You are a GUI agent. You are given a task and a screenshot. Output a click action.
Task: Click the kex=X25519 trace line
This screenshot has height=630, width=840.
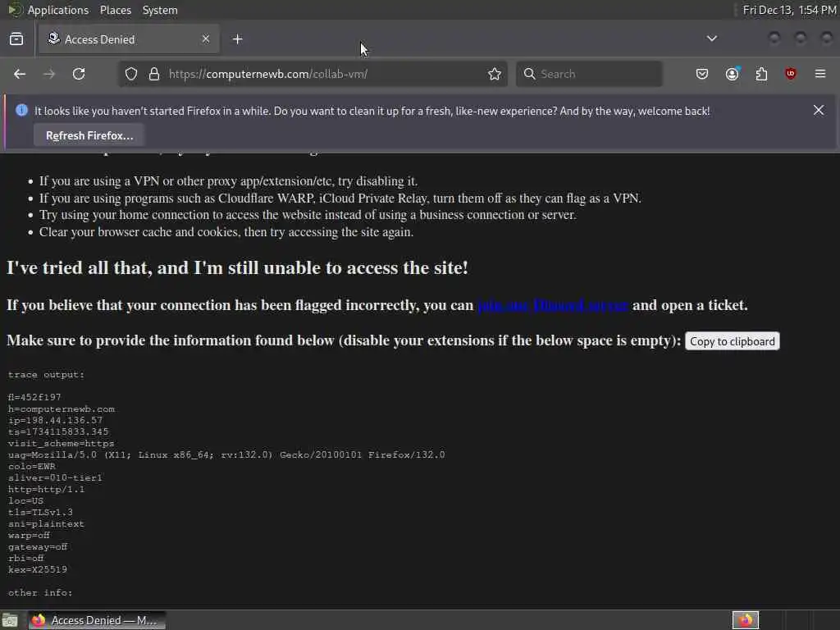(38, 569)
